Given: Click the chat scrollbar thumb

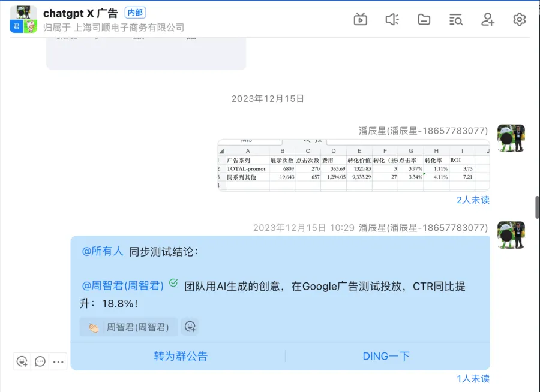Looking at the screenshot, I should pyautogui.click(x=537, y=207).
